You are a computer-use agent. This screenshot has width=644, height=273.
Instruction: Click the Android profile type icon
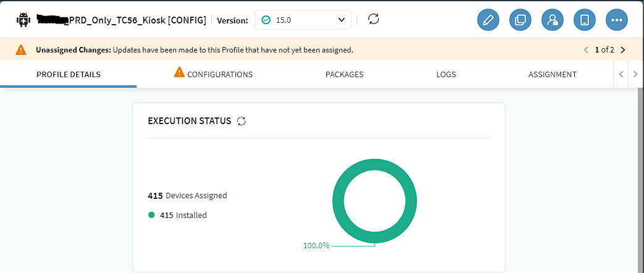point(24,20)
